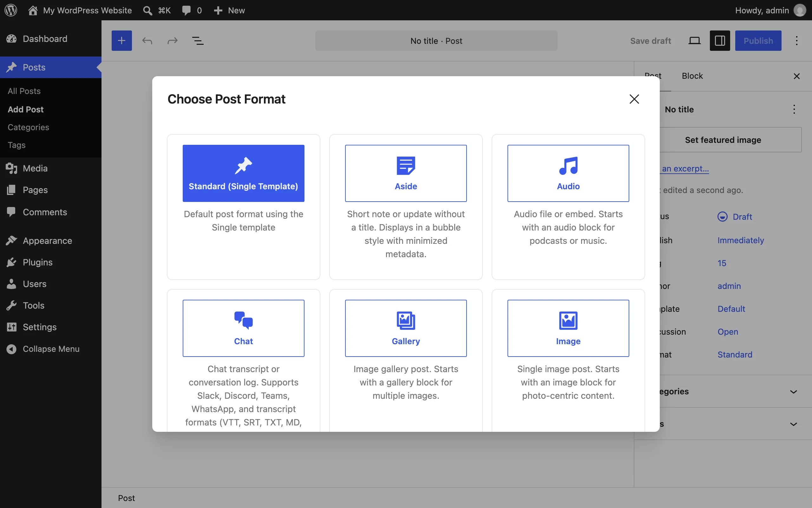Open the Pages sidebar menu

point(51,190)
